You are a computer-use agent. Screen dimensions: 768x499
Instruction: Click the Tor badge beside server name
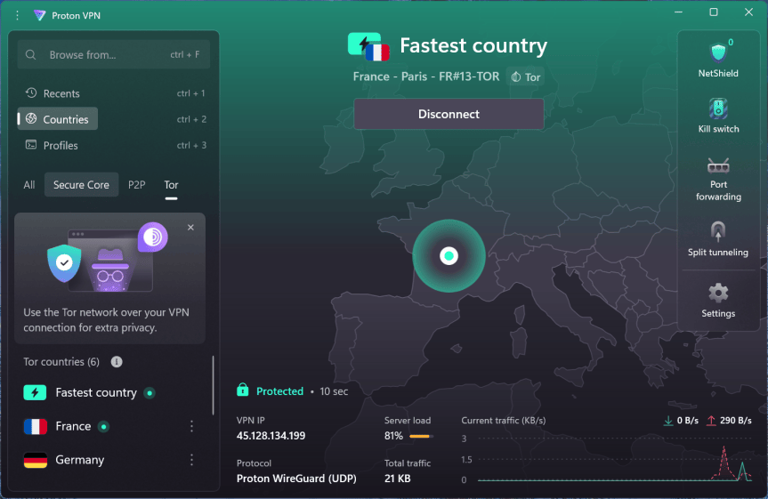(x=526, y=77)
